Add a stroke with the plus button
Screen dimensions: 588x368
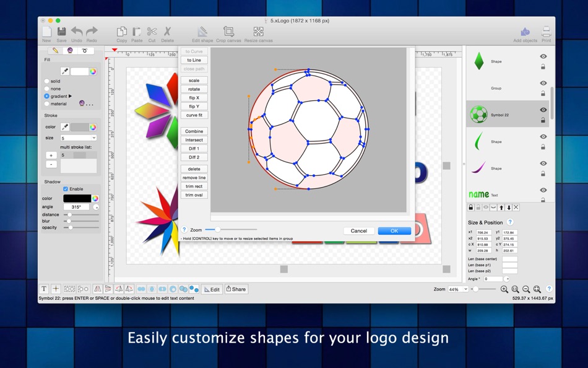point(51,155)
